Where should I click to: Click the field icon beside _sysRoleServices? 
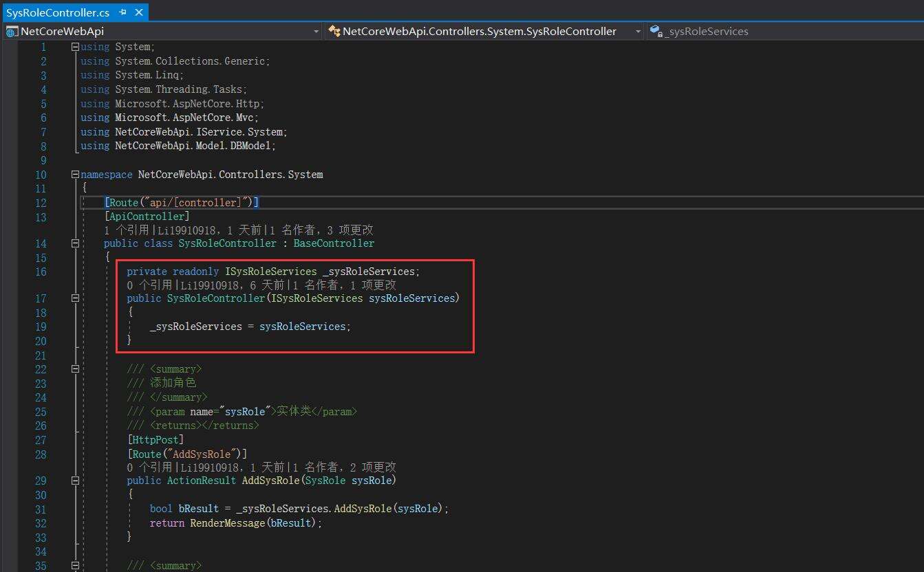tap(656, 32)
